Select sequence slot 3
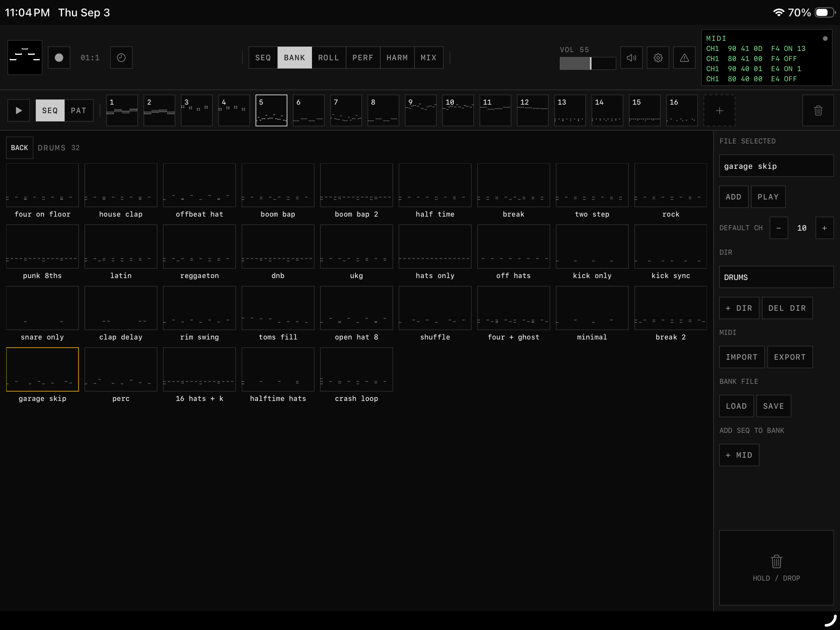 coord(197,110)
